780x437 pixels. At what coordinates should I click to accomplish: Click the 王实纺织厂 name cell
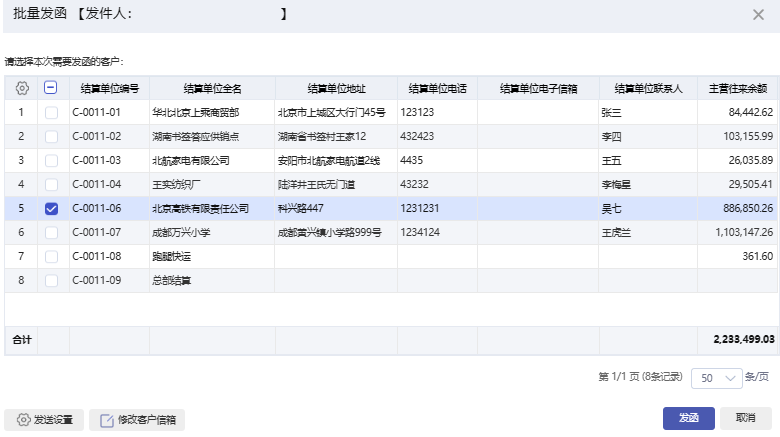point(176,184)
